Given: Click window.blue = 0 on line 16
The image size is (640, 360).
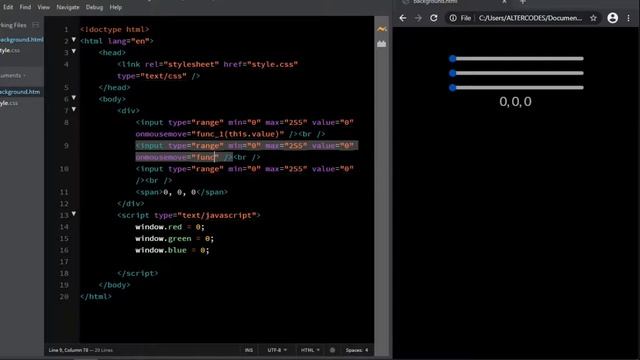Looking at the screenshot, I should (172, 250).
